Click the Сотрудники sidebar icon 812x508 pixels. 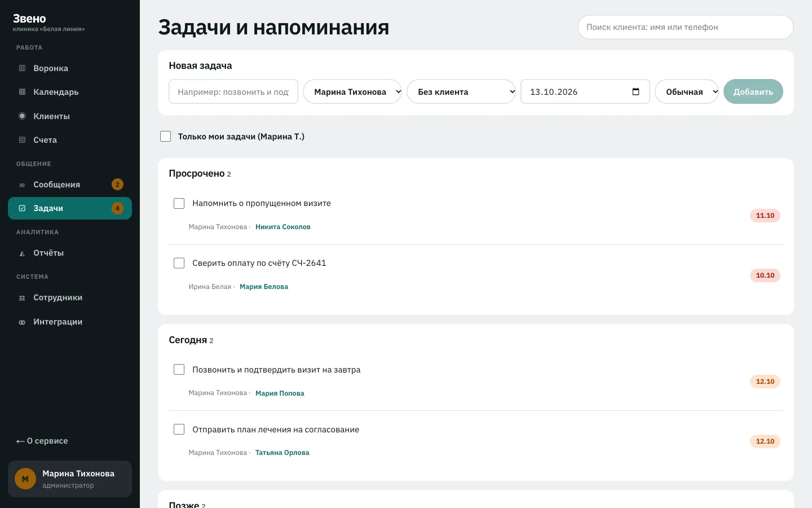(23, 297)
